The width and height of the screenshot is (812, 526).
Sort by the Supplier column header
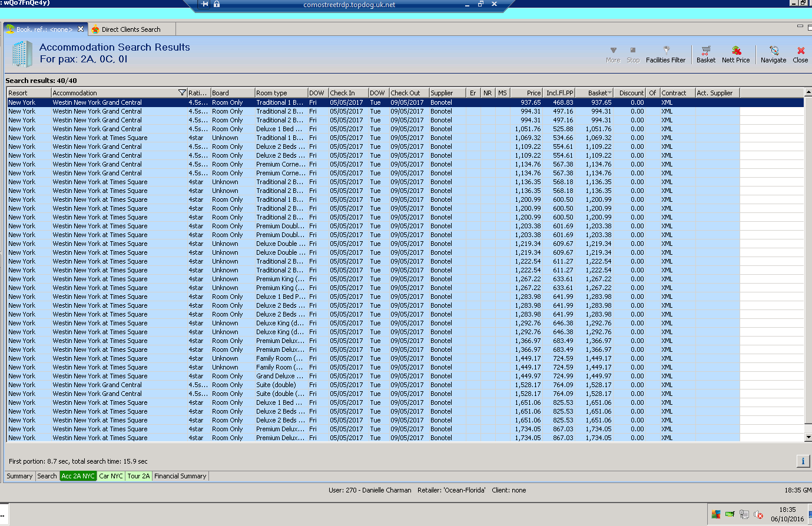click(447, 93)
